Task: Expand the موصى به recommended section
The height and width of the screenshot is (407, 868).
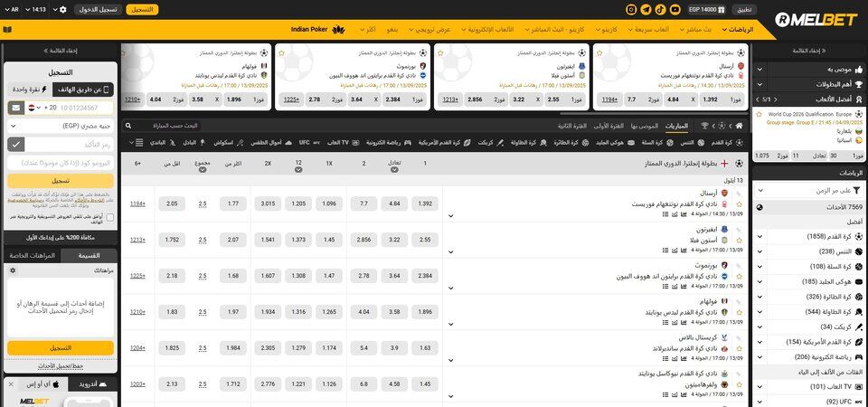Action: coord(810,70)
